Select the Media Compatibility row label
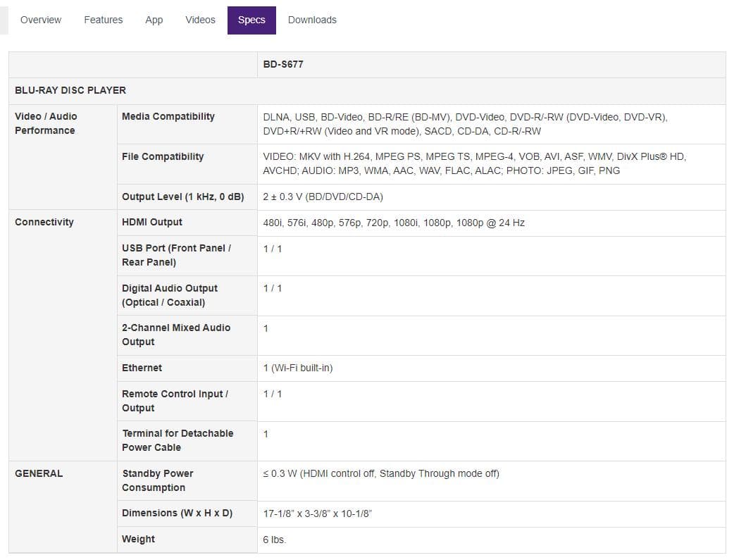Viewport: 734px width, 560px height. coord(168,116)
